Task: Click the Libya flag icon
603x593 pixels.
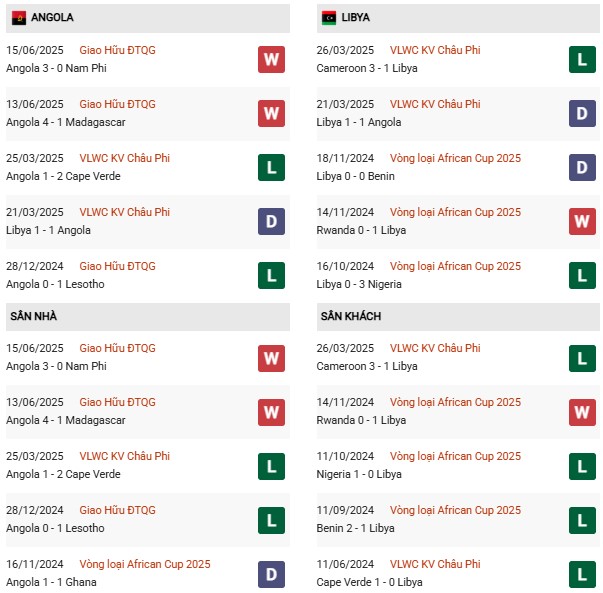Action: [329, 18]
